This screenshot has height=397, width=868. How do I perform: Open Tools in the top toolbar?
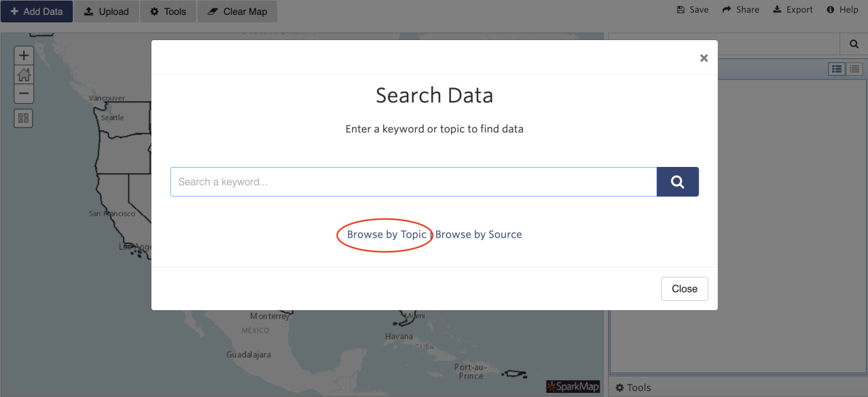coord(167,11)
